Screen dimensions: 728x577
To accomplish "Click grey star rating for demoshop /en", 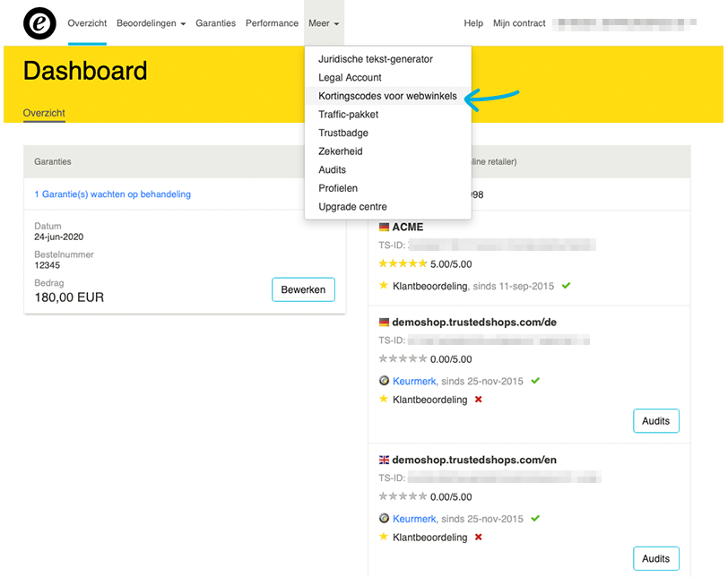I will pyautogui.click(x=403, y=496).
